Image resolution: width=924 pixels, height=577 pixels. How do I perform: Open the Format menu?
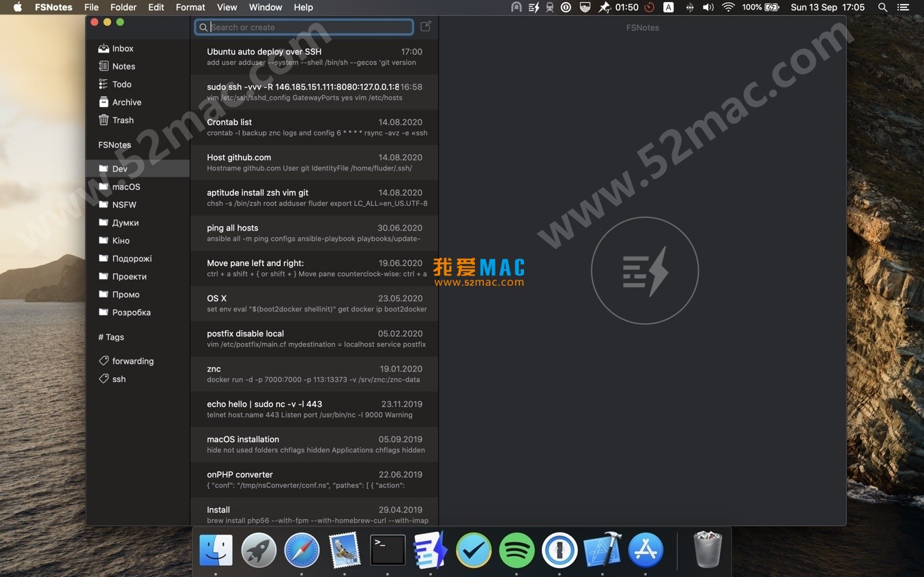[190, 8]
